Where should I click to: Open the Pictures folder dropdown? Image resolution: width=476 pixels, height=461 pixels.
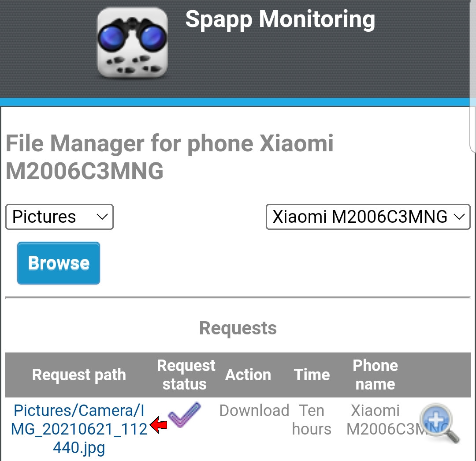pos(59,217)
